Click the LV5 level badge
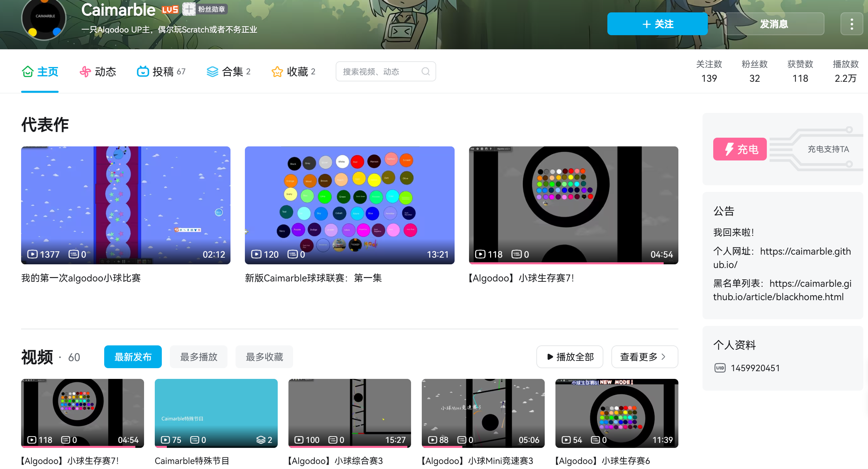The width and height of the screenshot is (868, 469). click(x=170, y=9)
